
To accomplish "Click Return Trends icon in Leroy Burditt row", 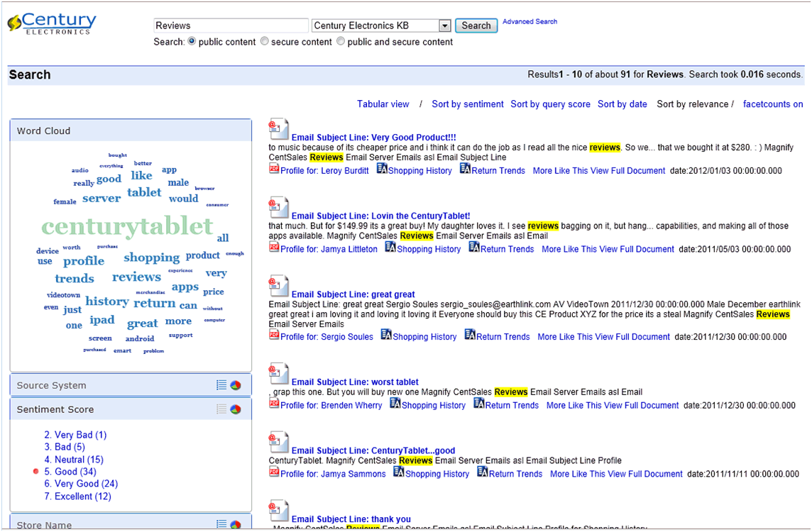I will click(466, 169).
